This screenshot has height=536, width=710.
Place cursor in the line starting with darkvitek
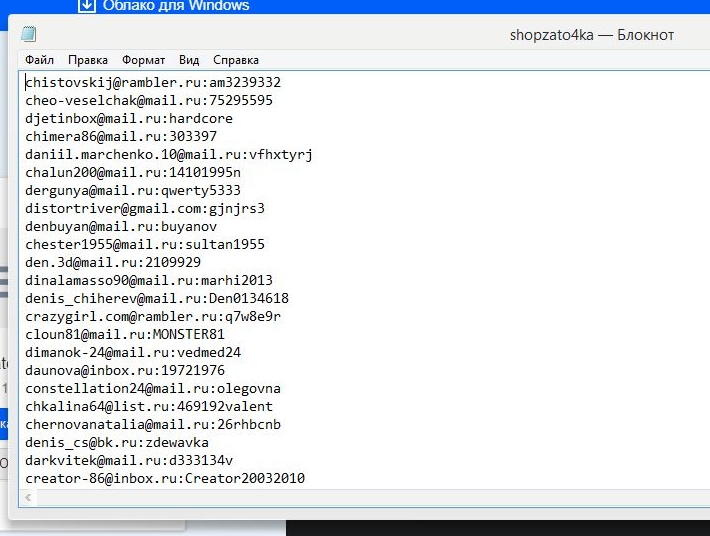point(129,461)
